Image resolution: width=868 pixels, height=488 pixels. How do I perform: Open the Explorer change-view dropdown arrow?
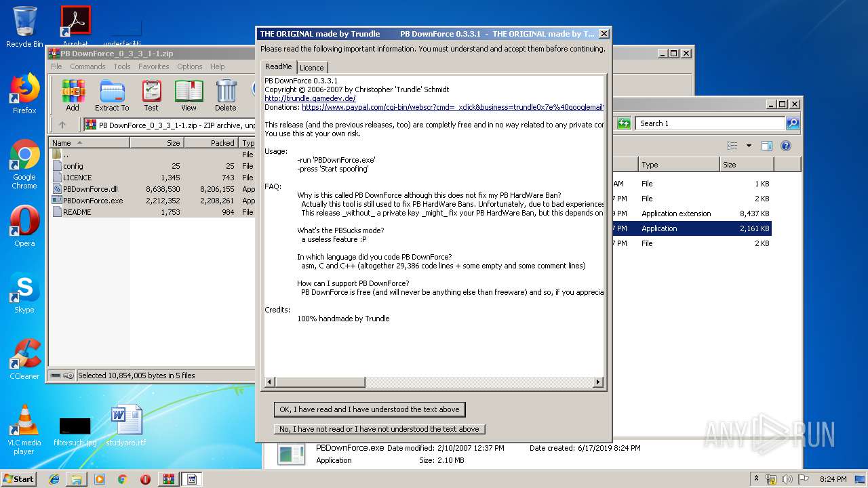749,146
